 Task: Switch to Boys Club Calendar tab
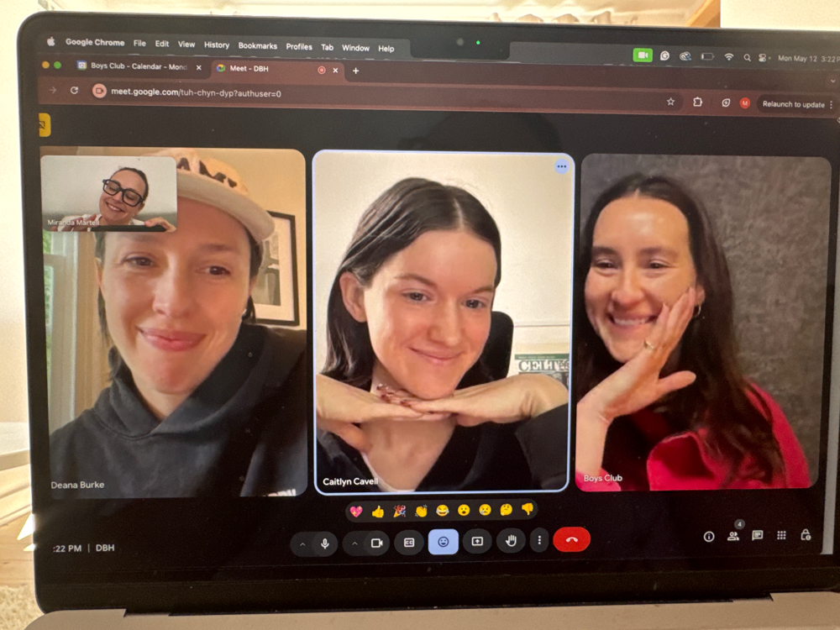[139, 66]
